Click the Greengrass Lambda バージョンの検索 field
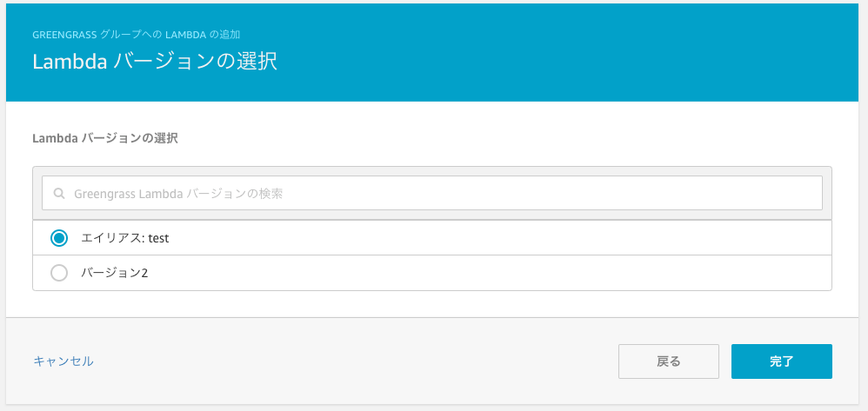 431,193
